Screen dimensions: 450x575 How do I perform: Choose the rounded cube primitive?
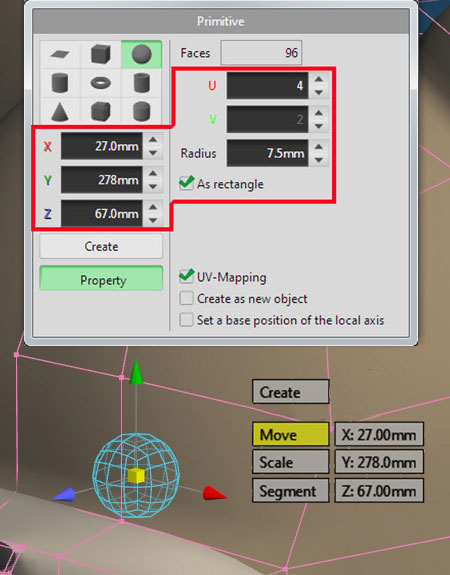pos(100,111)
